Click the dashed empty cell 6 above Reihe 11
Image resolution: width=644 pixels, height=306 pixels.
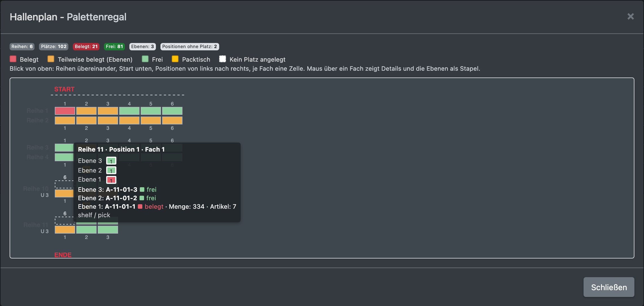point(64,221)
